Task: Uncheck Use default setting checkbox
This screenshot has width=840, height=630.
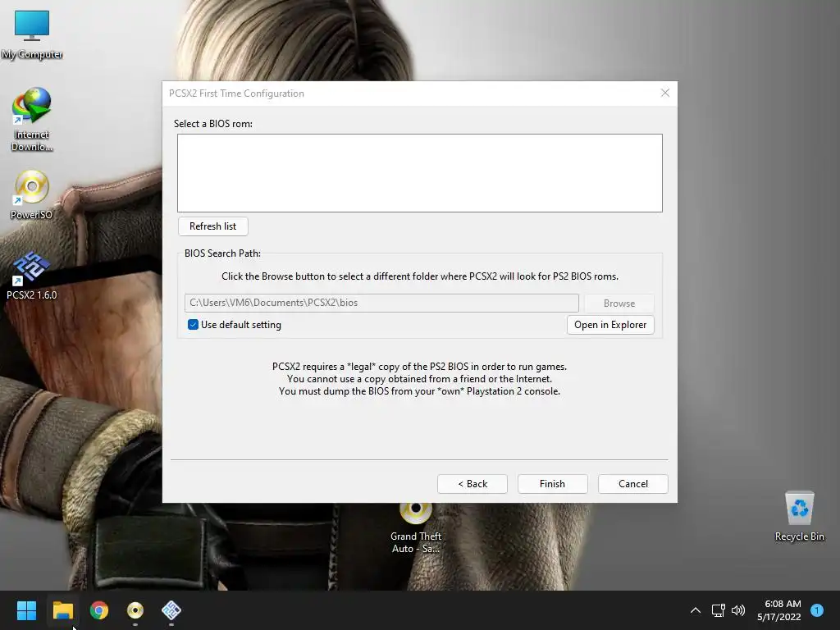Action: (x=193, y=325)
